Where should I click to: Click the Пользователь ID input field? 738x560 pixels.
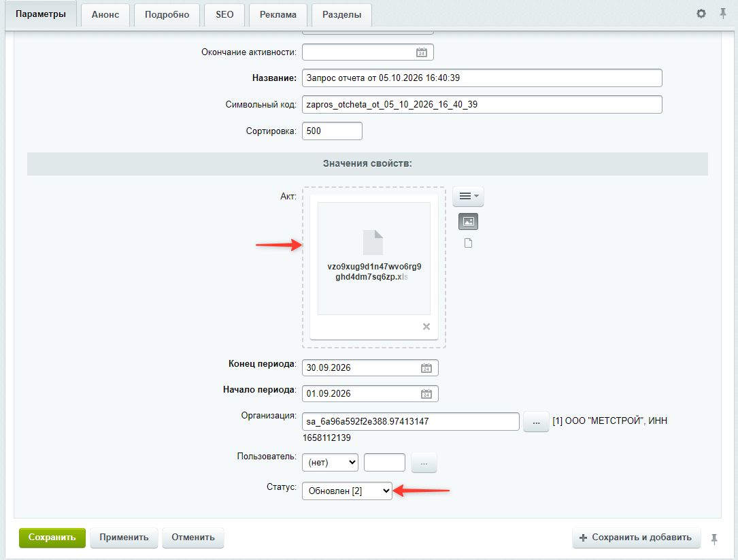[x=384, y=463]
